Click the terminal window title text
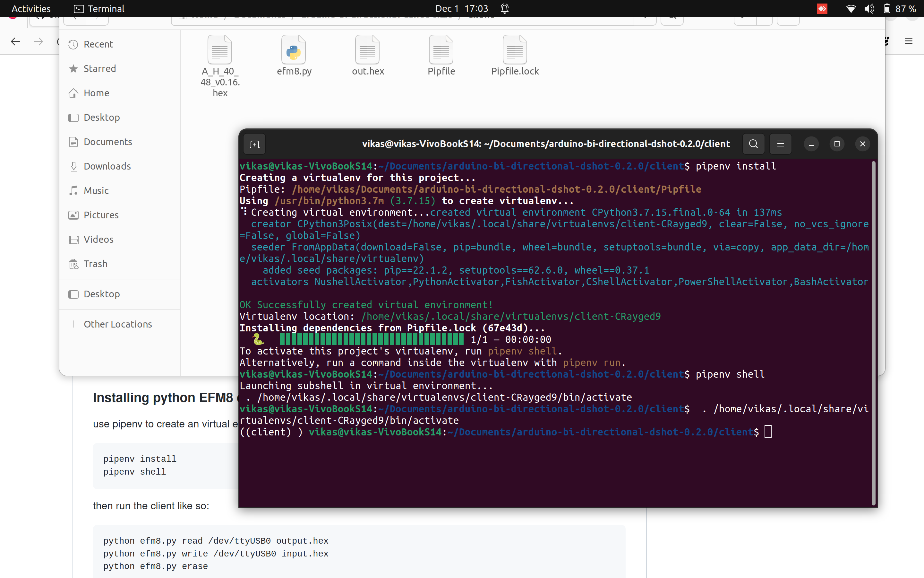The image size is (924, 578). point(546,144)
